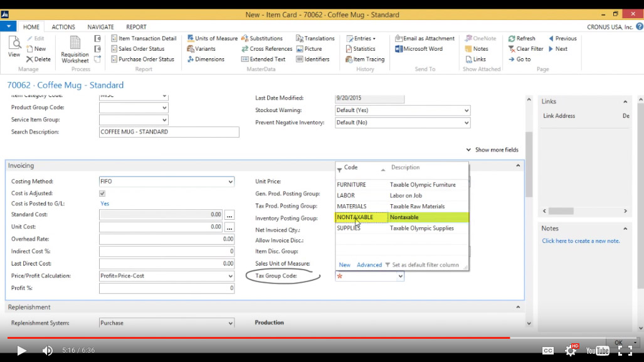Play the YouTube video
644x362 pixels.
[21, 351]
